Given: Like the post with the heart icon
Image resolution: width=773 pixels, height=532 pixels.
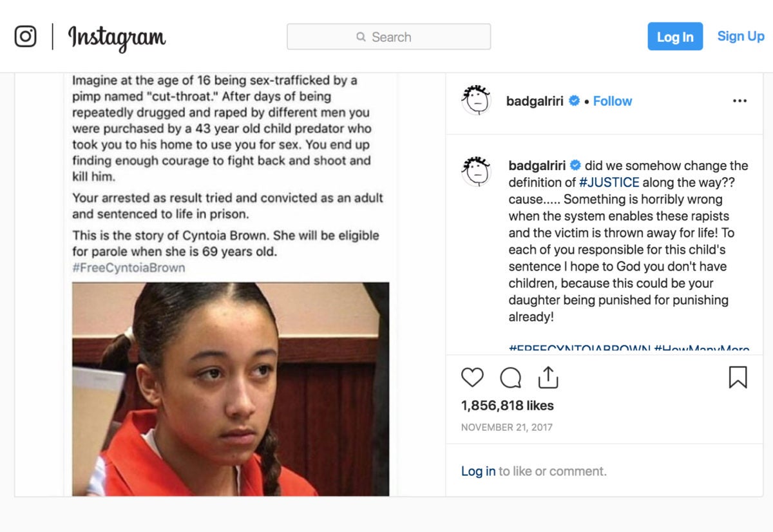Looking at the screenshot, I should point(472,377).
